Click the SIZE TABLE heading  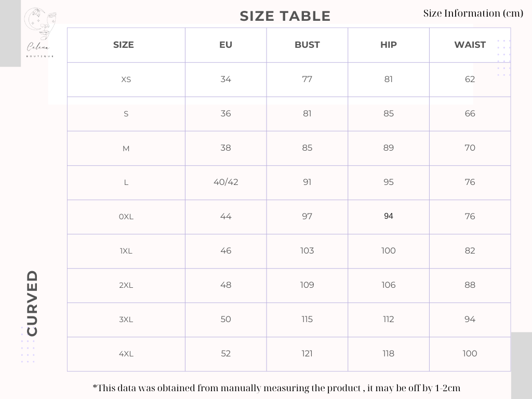point(285,16)
